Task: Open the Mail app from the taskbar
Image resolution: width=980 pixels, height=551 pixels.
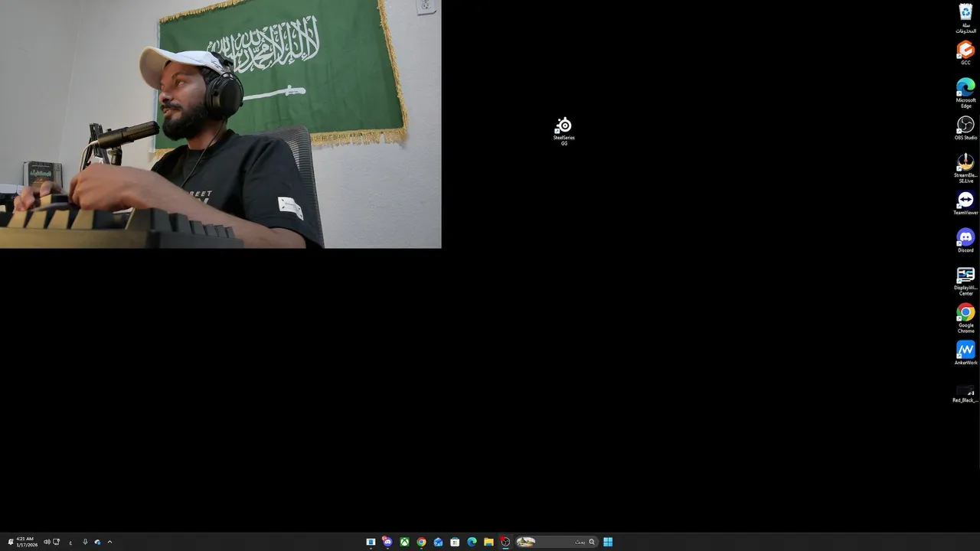Action: tap(438, 542)
